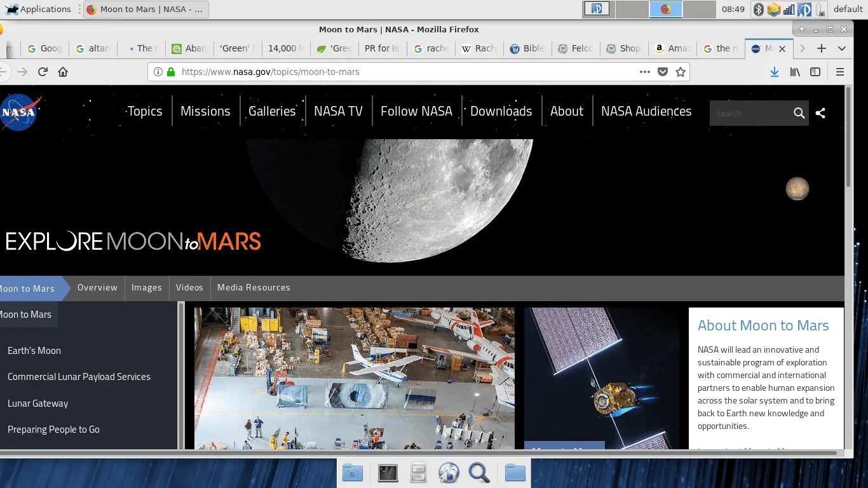This screenshot has width=868, height=488.
Task: Open the search magnifier in NASA navigation bar
Action: (x=799, y=113)
